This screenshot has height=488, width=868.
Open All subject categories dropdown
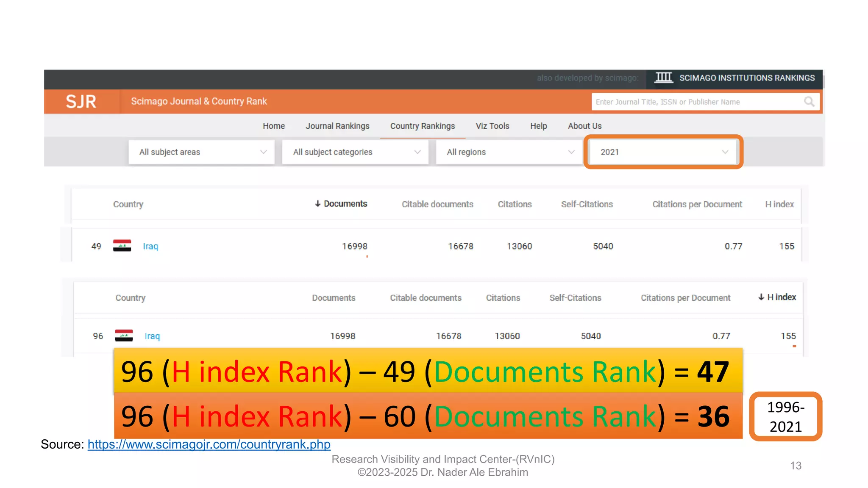(355, 152)
